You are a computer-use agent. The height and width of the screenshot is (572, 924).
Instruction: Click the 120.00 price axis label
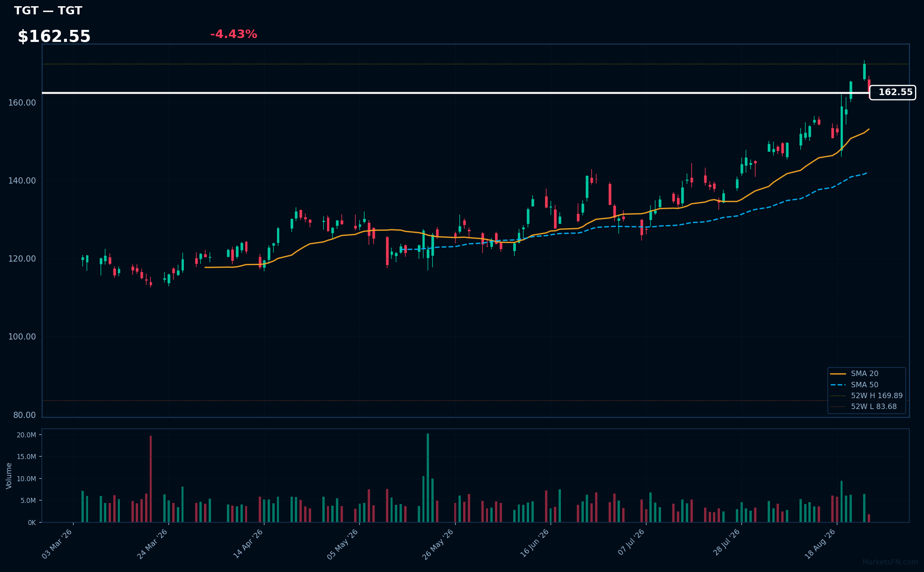(22, 258)
